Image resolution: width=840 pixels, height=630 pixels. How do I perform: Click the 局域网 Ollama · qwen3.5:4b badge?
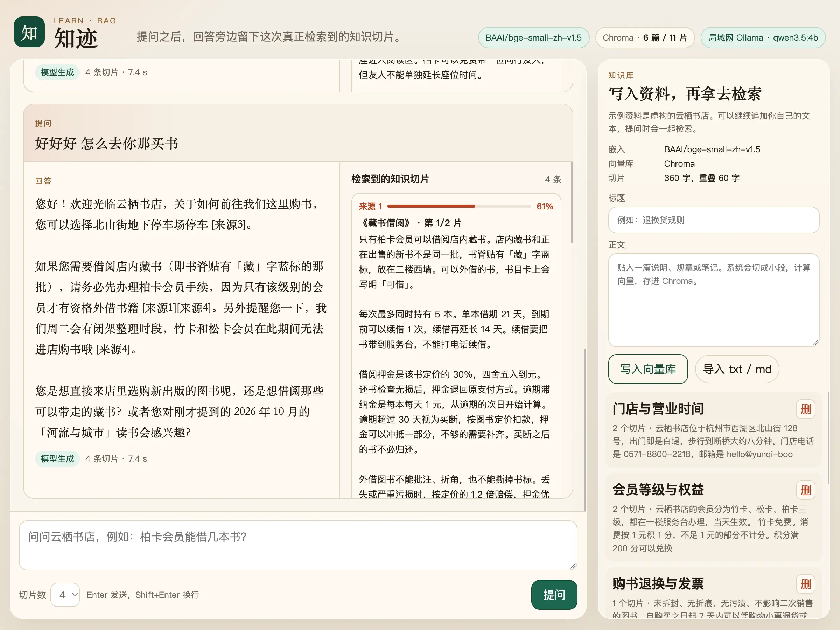(763, 37)
